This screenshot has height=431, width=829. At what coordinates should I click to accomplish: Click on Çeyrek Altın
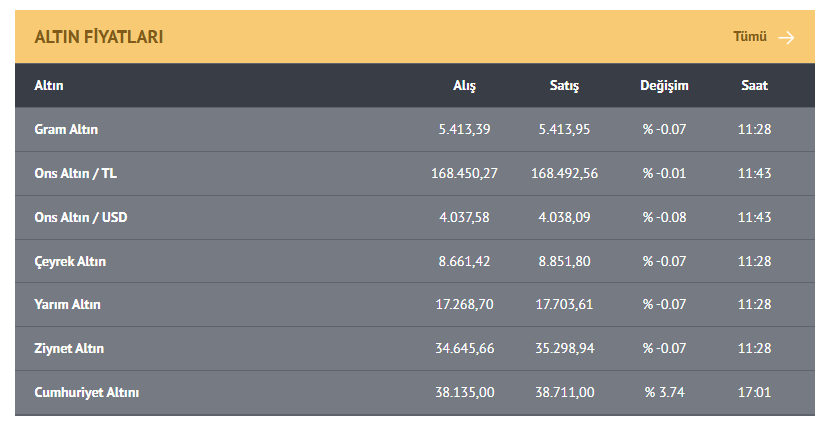[x=70, y=262]
